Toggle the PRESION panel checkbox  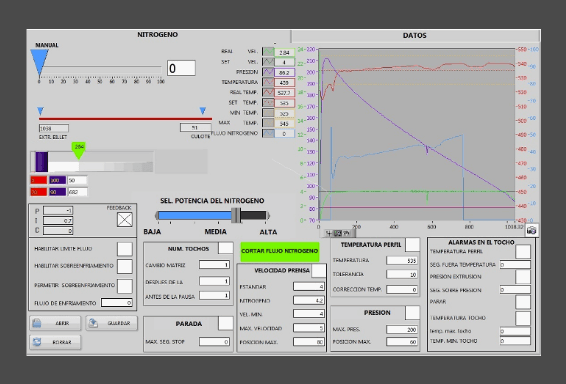(x=412, y=313)
